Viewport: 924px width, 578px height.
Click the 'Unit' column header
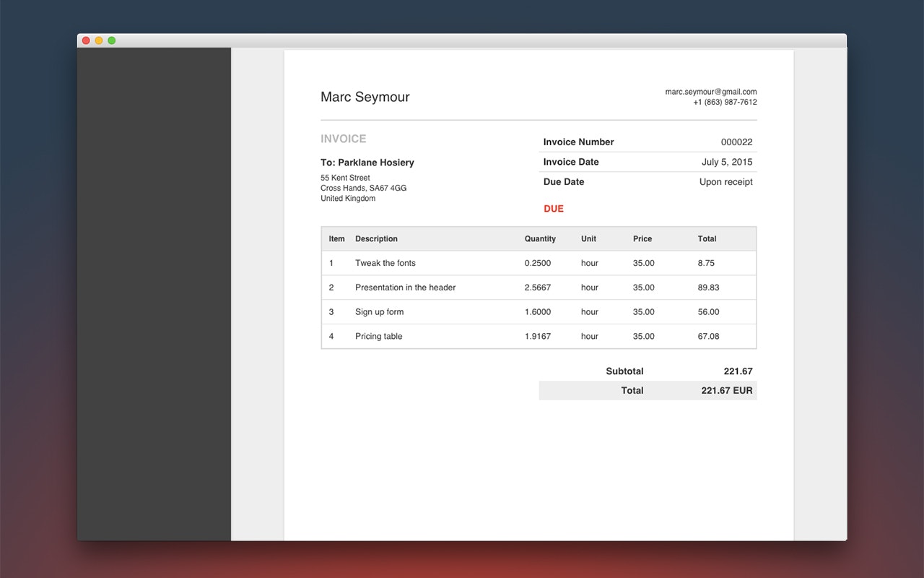tap(588, 239)
